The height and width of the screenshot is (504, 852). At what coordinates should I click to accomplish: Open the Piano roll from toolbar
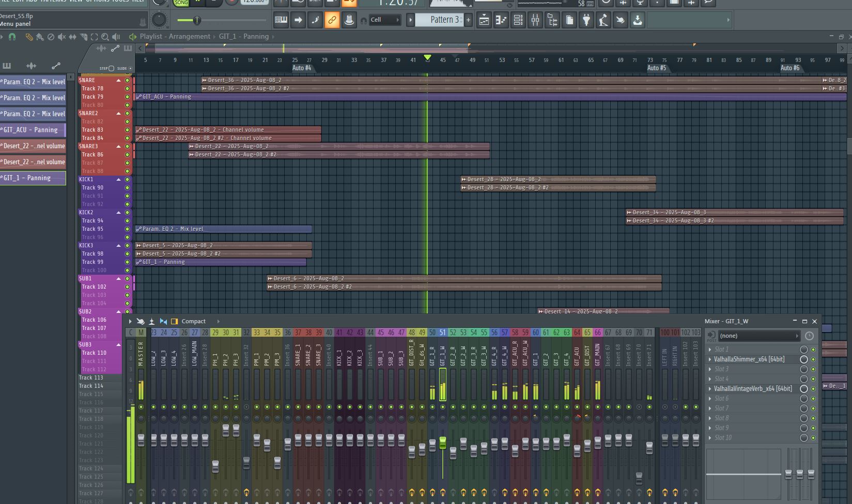pos(501,20)
